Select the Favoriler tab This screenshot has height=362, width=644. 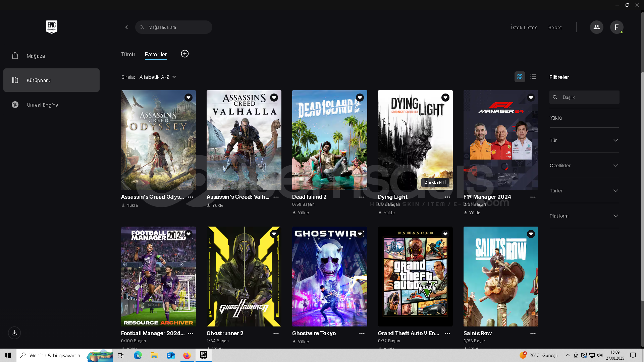coord(156,54)
